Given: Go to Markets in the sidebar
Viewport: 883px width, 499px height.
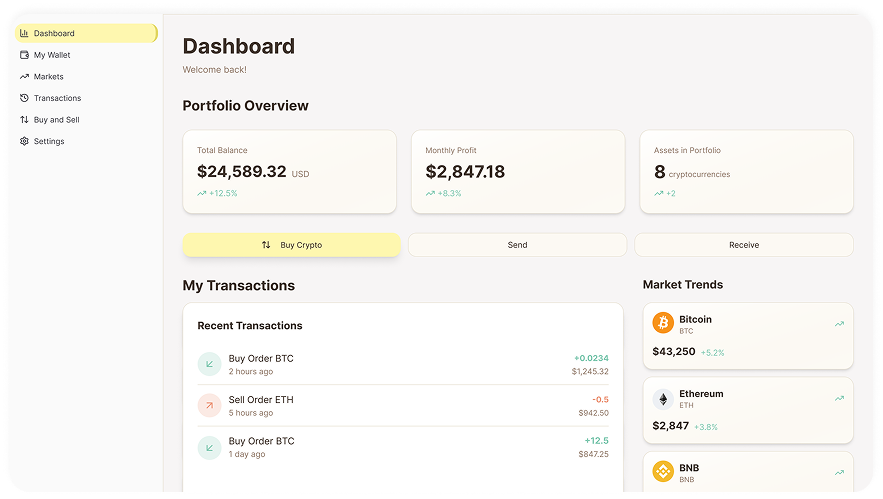Looking at the screenshot, I should pyautogui.click(x=48, y=77).
